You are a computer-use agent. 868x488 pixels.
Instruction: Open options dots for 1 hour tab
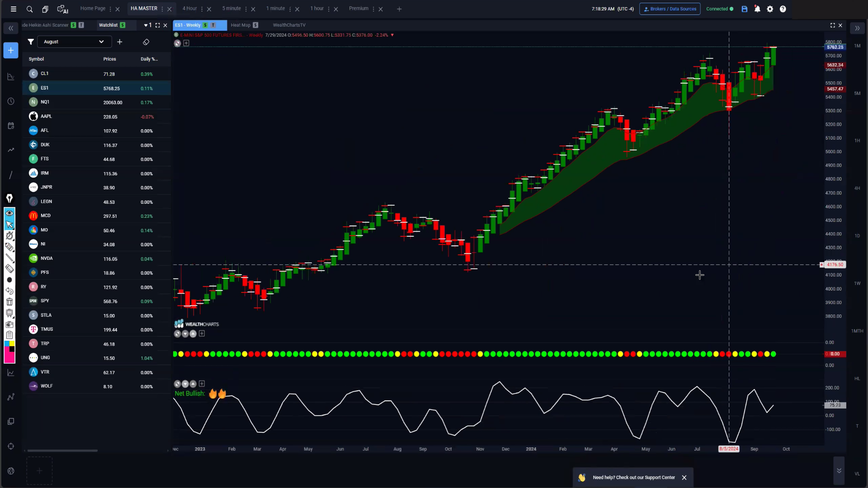tap(329, 9)
